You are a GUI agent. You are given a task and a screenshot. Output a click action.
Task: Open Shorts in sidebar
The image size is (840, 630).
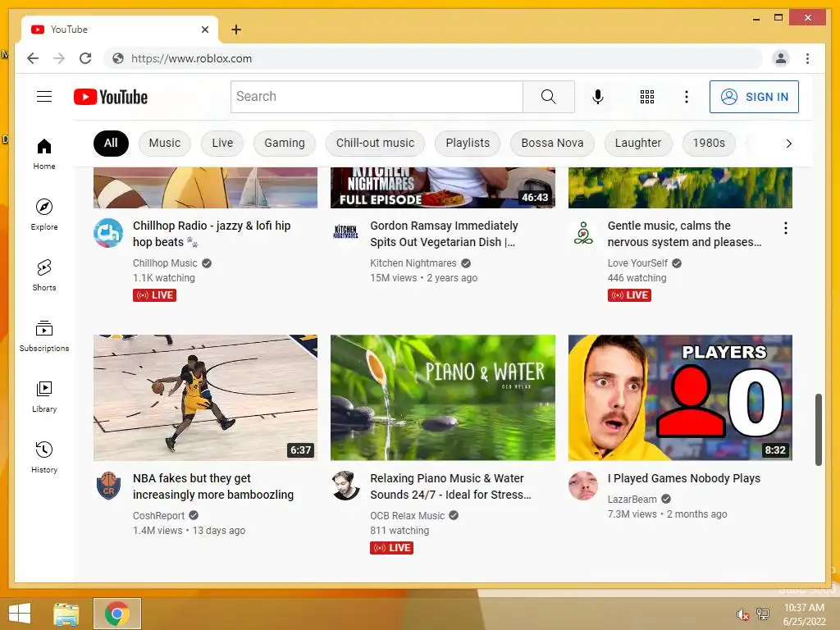point(44,276)
